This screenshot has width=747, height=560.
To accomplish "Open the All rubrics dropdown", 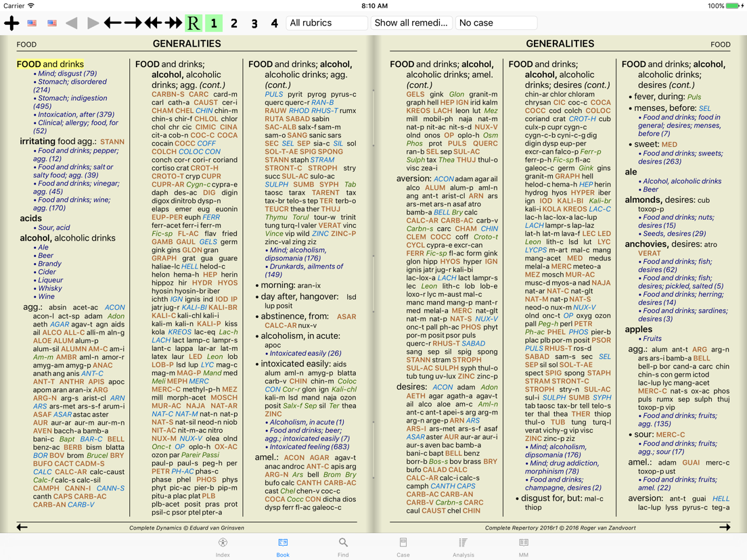I will coord(327,23).
